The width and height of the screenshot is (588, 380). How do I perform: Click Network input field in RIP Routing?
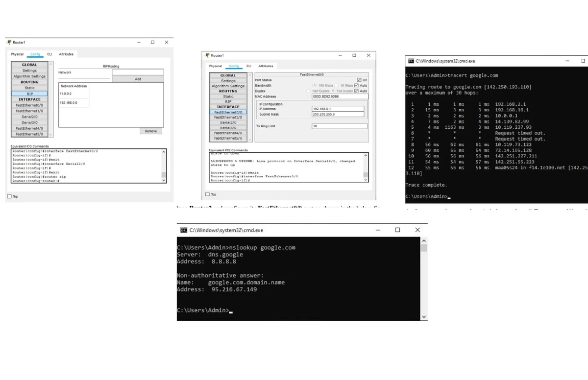[138, 72]
